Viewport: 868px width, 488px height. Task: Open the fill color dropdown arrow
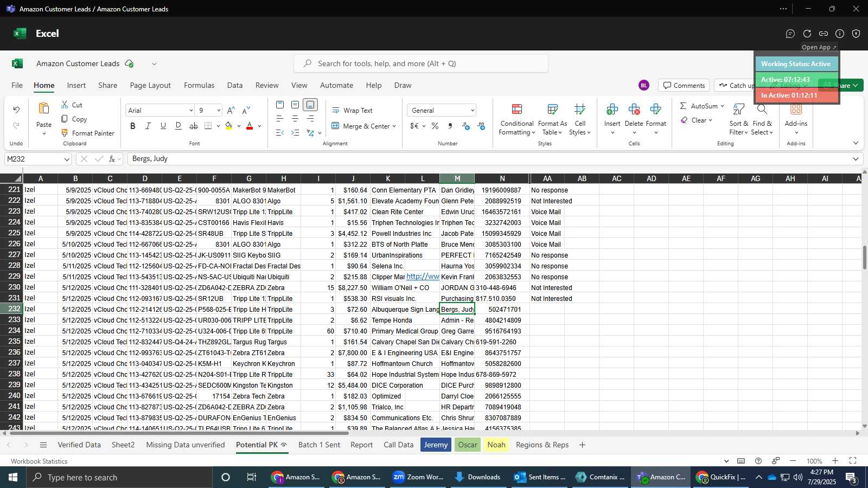(x=239, y=126)
